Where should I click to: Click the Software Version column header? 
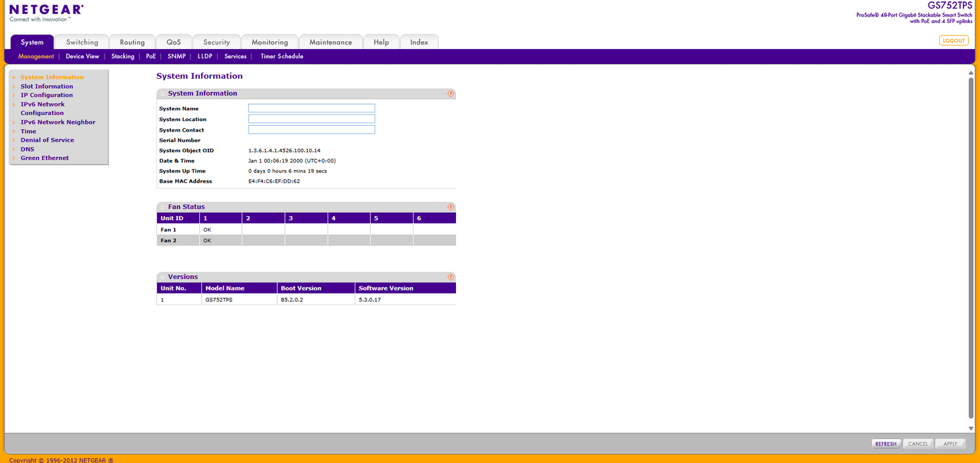(x=406, y=288)
